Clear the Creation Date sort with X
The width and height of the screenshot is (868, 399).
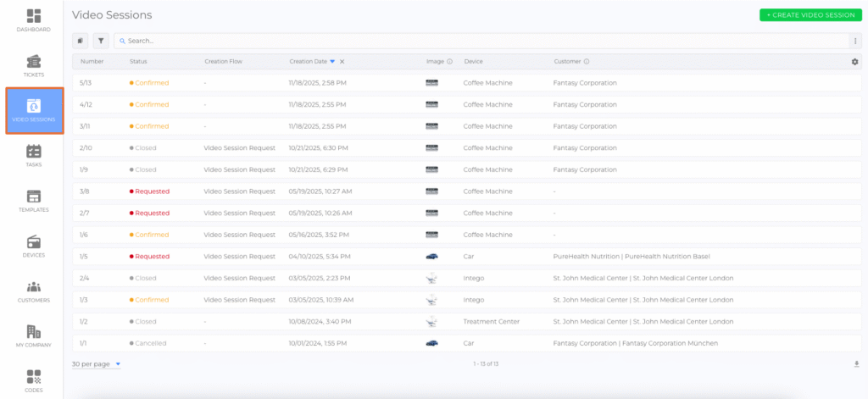click(342, 61)
